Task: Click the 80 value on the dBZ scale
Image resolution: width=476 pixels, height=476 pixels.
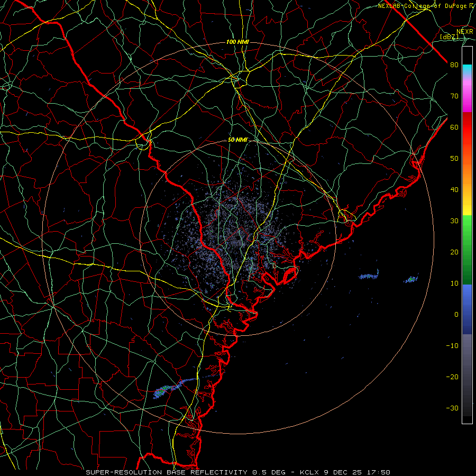Action: (454, 65)
